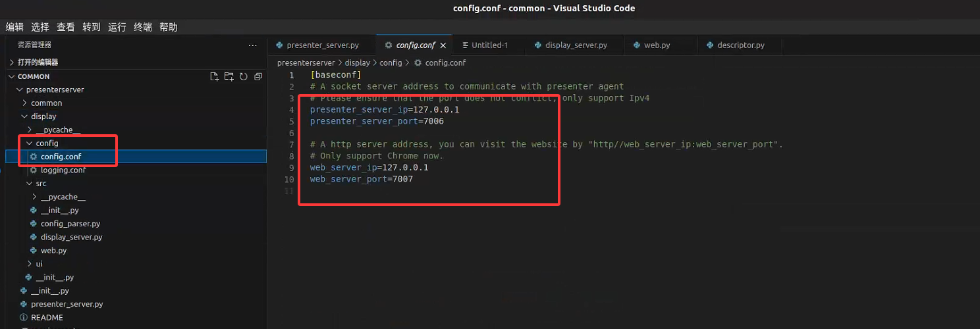Open the 转到 menu
This screenshot has width=980, height=329.
[x=92, y=27]
